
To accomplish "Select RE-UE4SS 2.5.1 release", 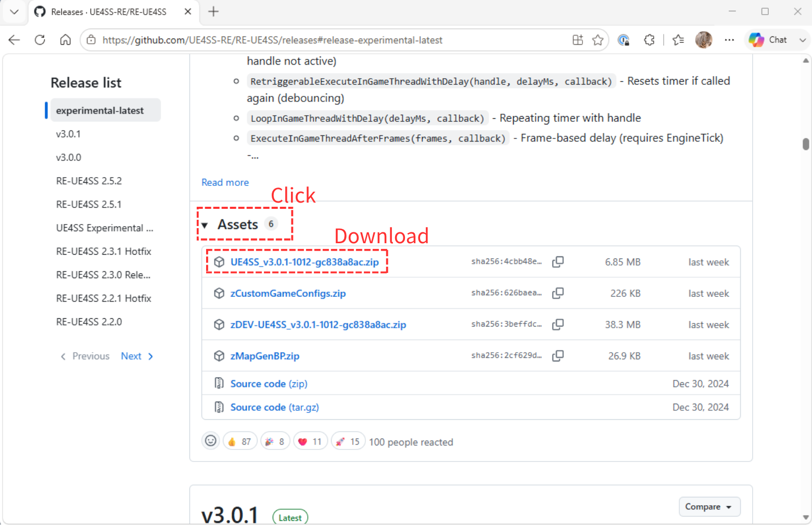I will (88, 204).
